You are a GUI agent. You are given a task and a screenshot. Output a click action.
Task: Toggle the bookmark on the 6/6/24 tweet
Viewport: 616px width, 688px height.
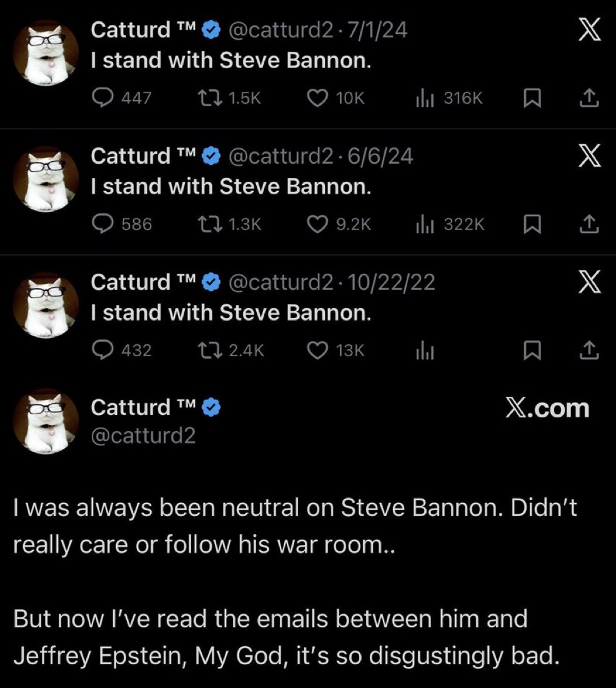coord(532,224)
